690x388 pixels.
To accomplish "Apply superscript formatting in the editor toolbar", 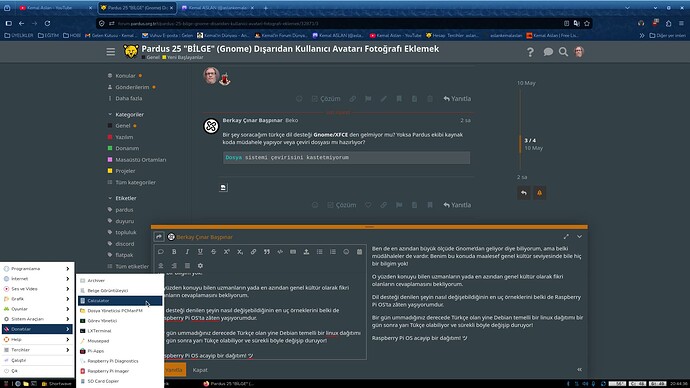I will (x=227, y=252).
